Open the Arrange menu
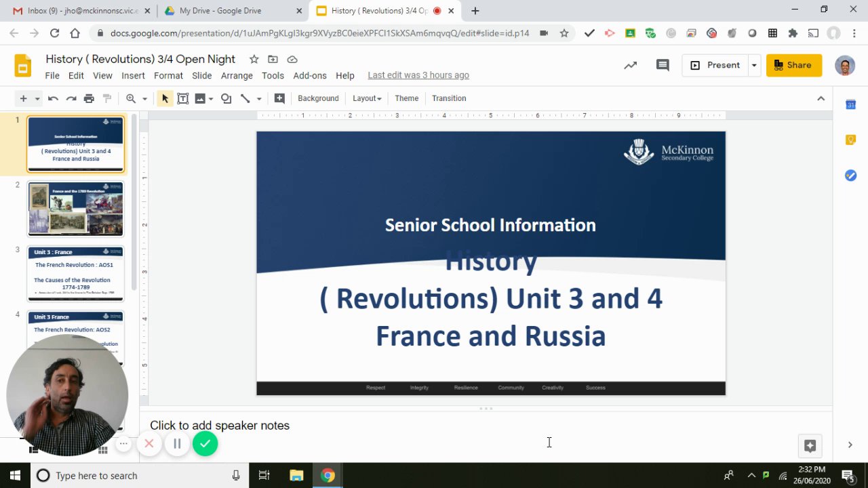This screenshot has width=868, height=488. tap(237, 75)
